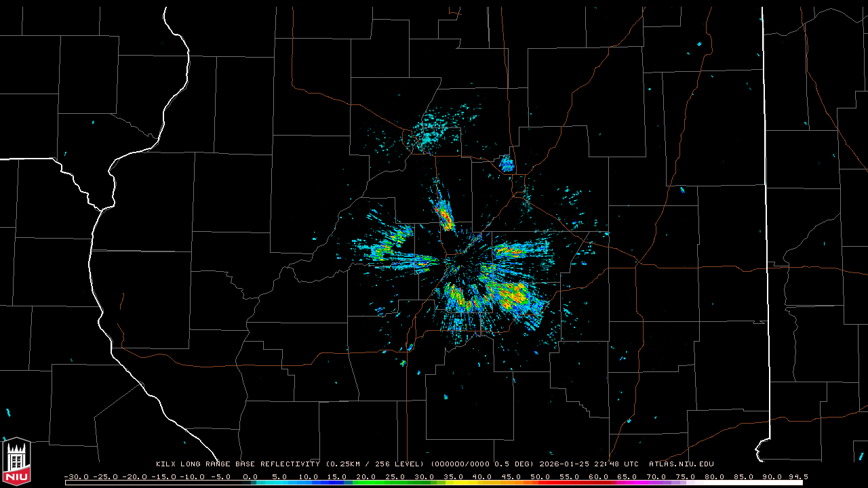The image size is (868, 488).
Task: Click the date 2026-01-25
Action: pyautogui.click(x=566, y=464)
